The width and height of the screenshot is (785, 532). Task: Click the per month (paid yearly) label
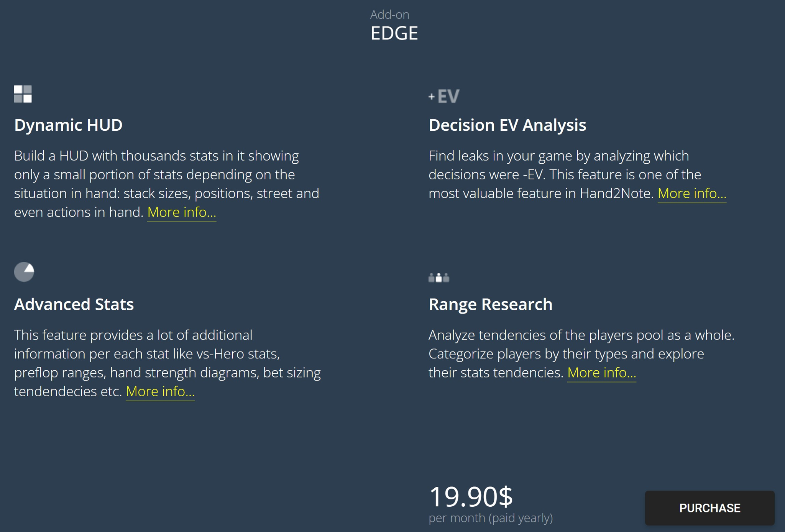(x=491, y=518)
